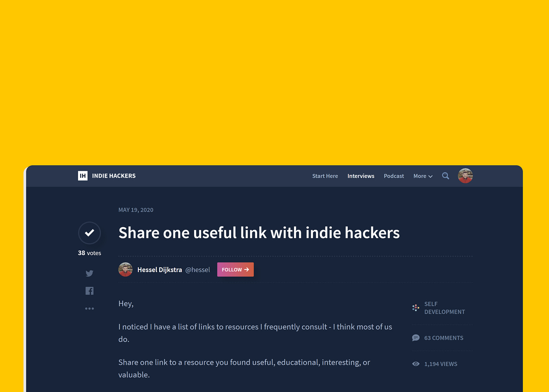Viewport: 549px width, 392px height.
Task: Click the May 19, 2020 date
Action: click(136, 210)
